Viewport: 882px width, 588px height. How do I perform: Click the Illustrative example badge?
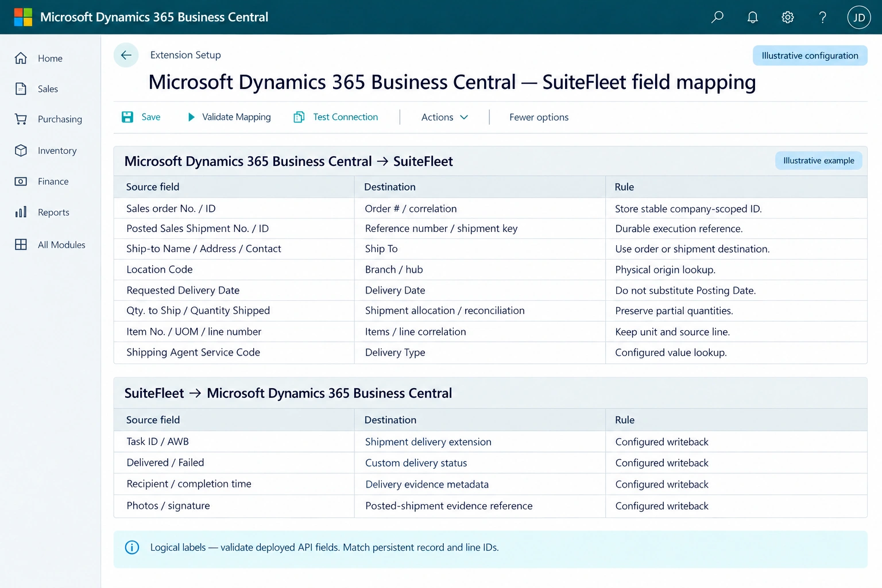coord(819,161)
